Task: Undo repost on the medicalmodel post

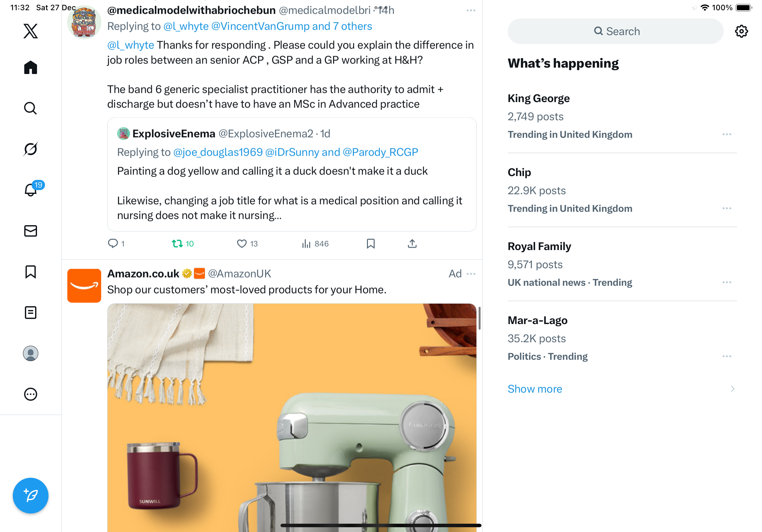Action: tap(177, 244)
